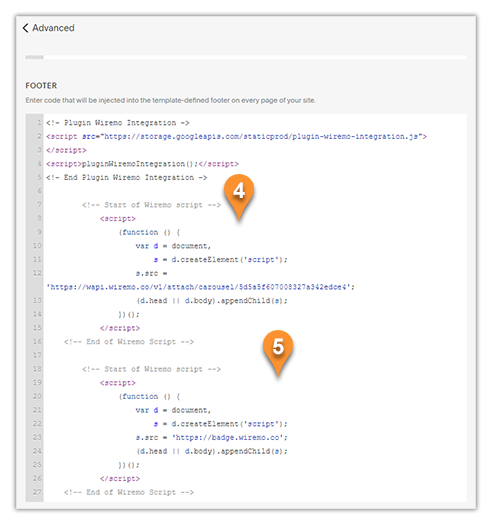
Task: Click 's.src =' on line 12
Action: pos(151,274)
